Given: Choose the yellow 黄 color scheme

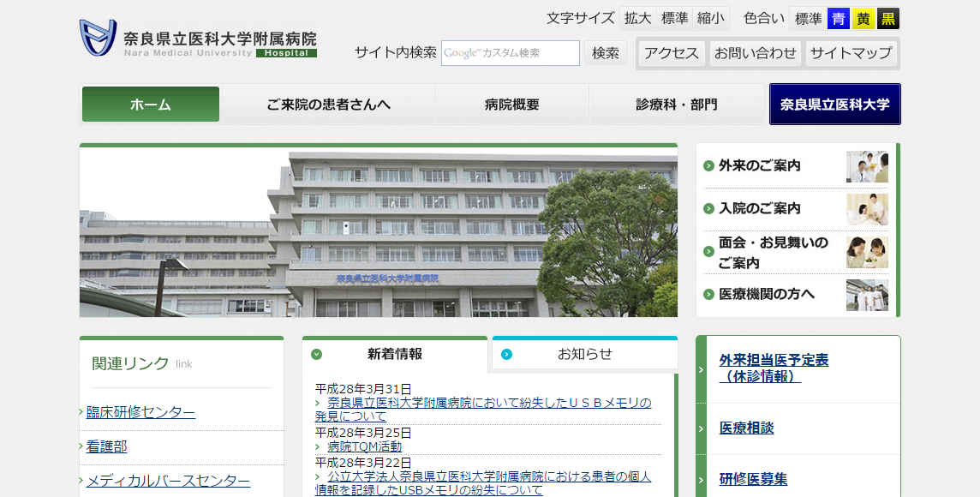Looking at the screenshot, I should point(863,19).
